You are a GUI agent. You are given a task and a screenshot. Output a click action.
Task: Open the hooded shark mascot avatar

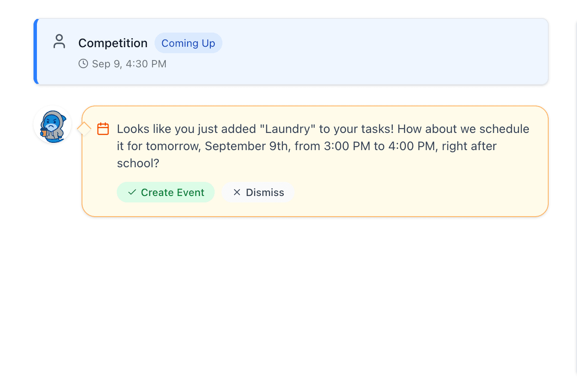click(53, 124)
